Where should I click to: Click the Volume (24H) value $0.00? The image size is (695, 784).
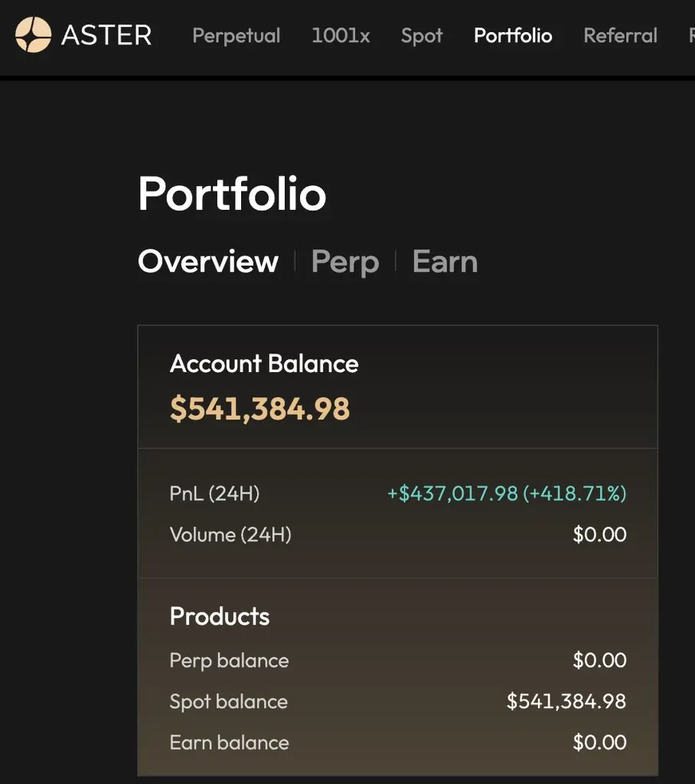pyautogui.click(x=599, y=534)
